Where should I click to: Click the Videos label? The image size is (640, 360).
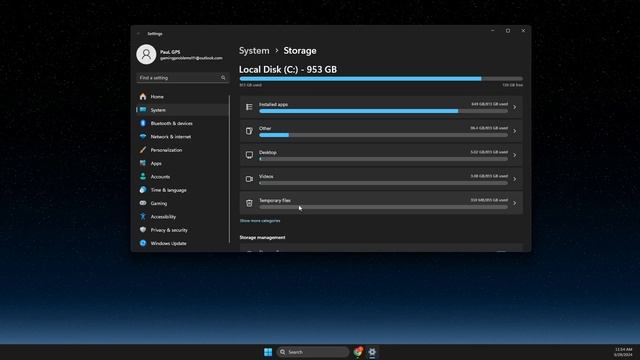(x=266, y=176)
